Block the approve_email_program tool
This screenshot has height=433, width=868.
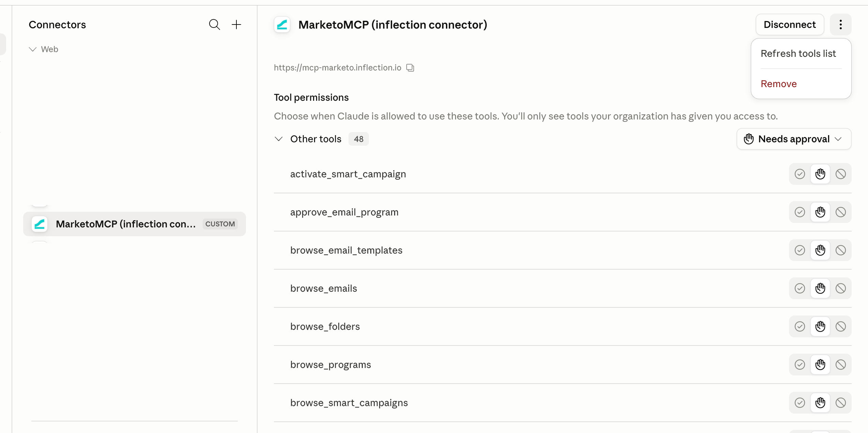pos(840,212)
